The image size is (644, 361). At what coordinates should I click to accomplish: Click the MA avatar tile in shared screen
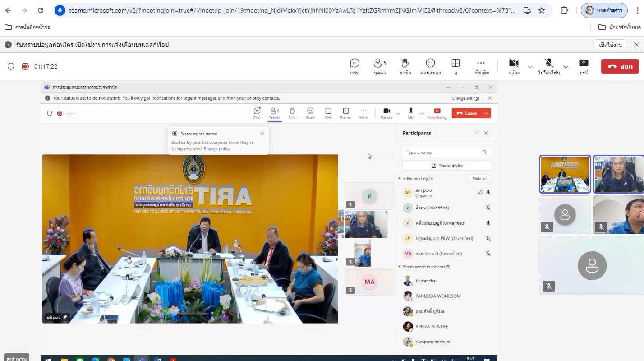(369, 282)
